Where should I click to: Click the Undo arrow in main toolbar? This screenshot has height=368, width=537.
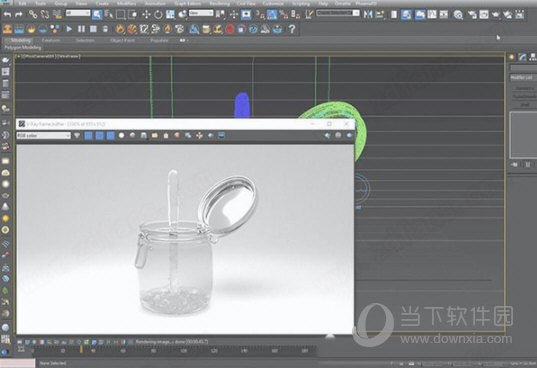point(8,14)
